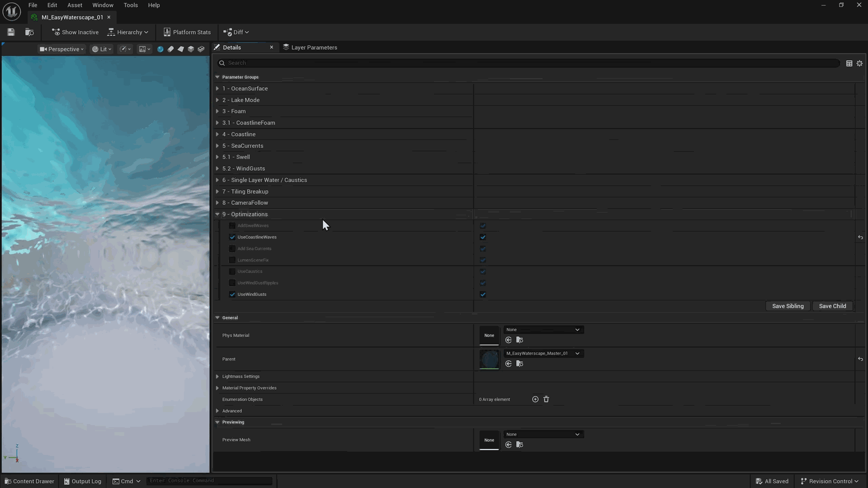Uncheck UseWindGusts value checkbox
The height and width of the screenshot is (488, 868).
(x=483, y=294)
